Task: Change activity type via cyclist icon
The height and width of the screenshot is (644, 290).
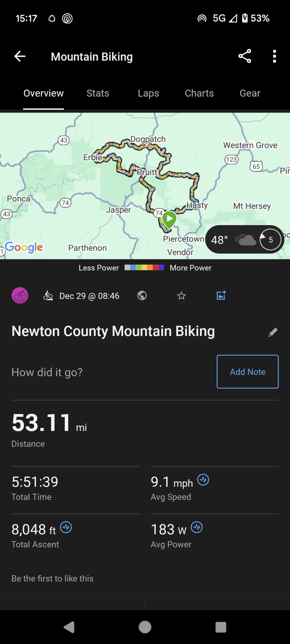Action: 48,296
